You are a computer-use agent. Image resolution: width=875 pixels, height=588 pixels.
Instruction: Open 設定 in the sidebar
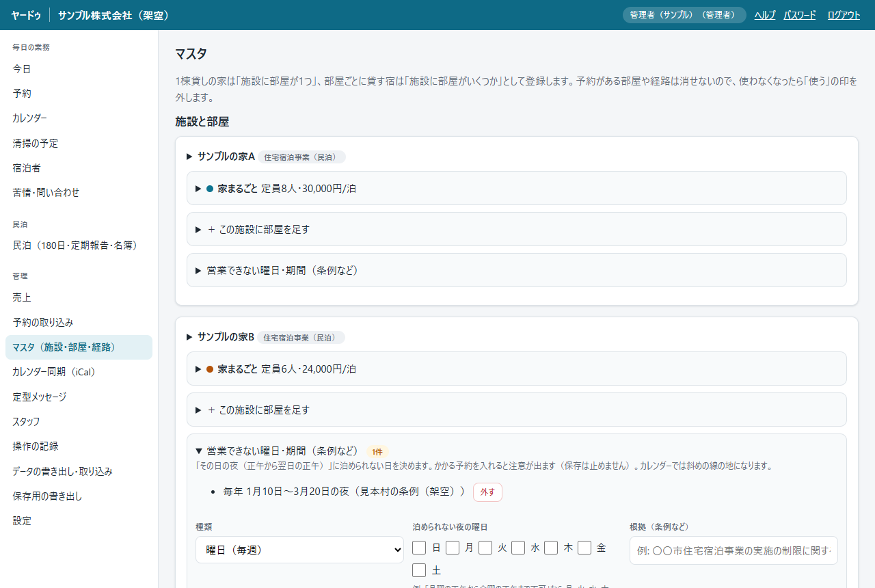pos(79,520)
